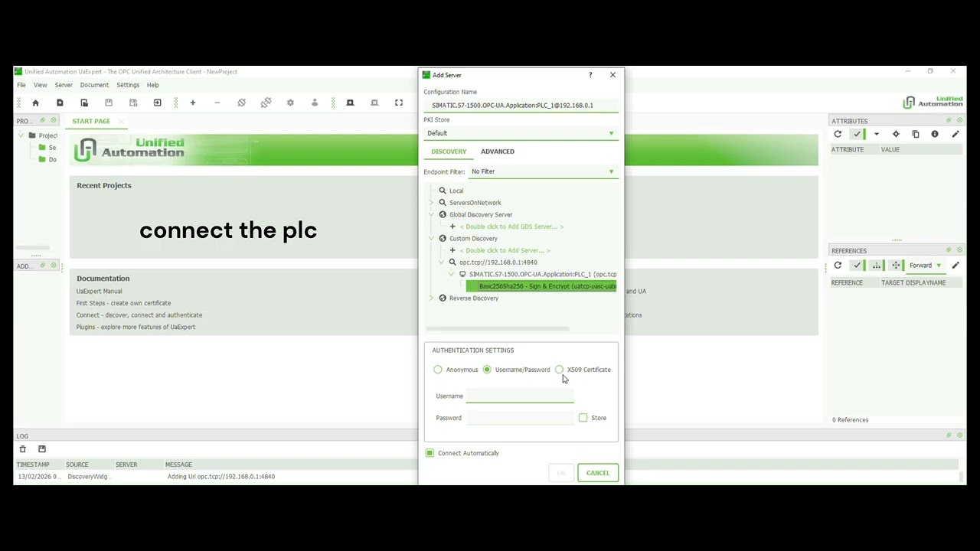Collapse Project tree node in Project panel
The width and height of the screenshot is (980, 551).
(x=21, y=135)
